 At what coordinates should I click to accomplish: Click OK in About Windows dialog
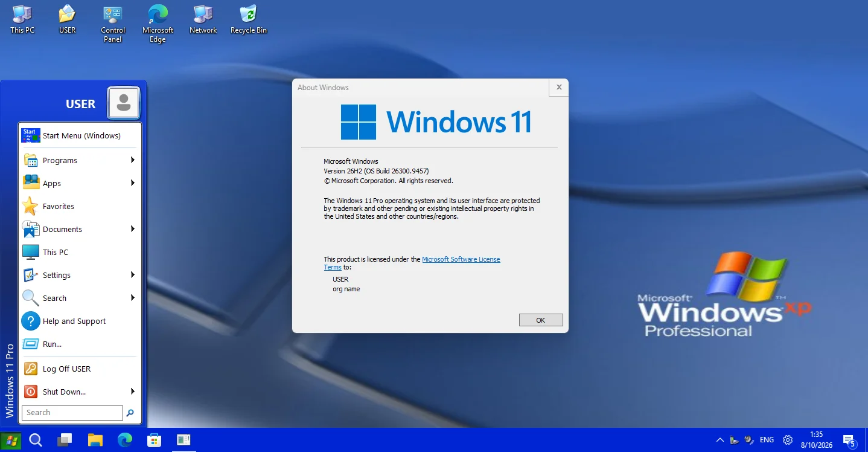tap(541, 320)
